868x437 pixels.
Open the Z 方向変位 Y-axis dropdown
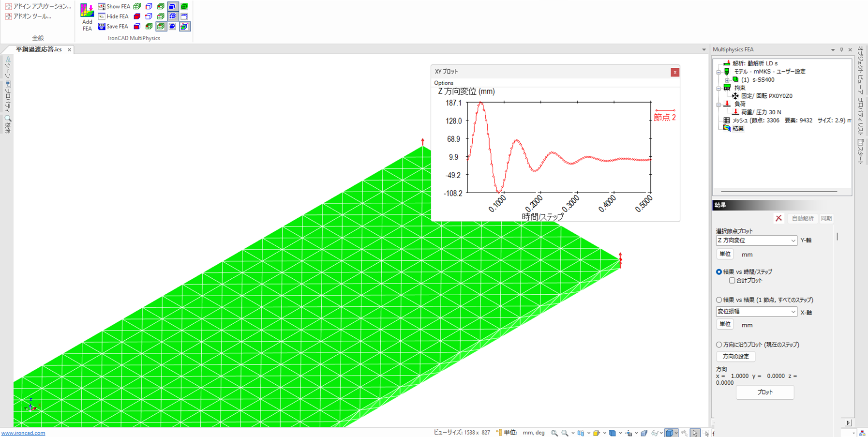(756, 241)
